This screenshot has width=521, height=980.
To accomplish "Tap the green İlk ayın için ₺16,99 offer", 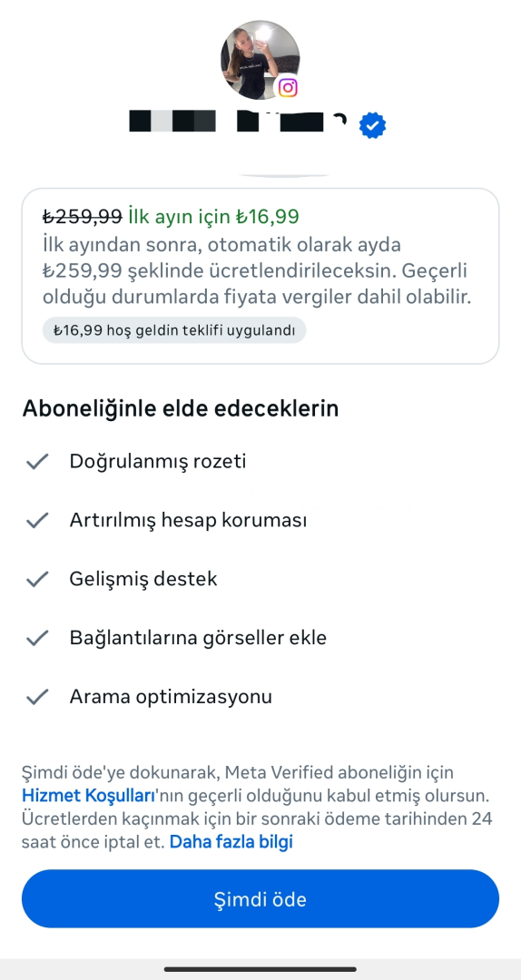I will [213, 216].
